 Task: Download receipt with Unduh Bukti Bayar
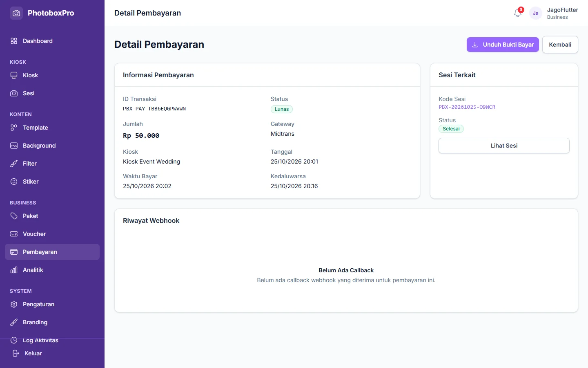point(503,45)
